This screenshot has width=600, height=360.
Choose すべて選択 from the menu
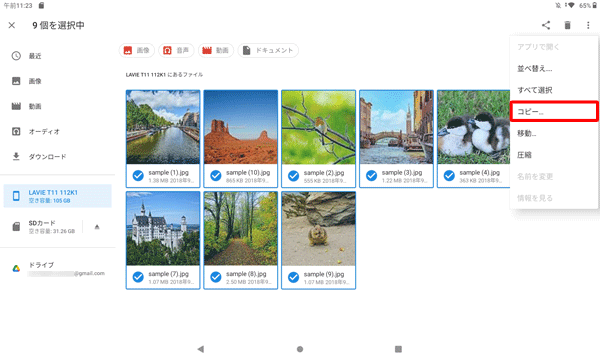click(x=554, y=90)
